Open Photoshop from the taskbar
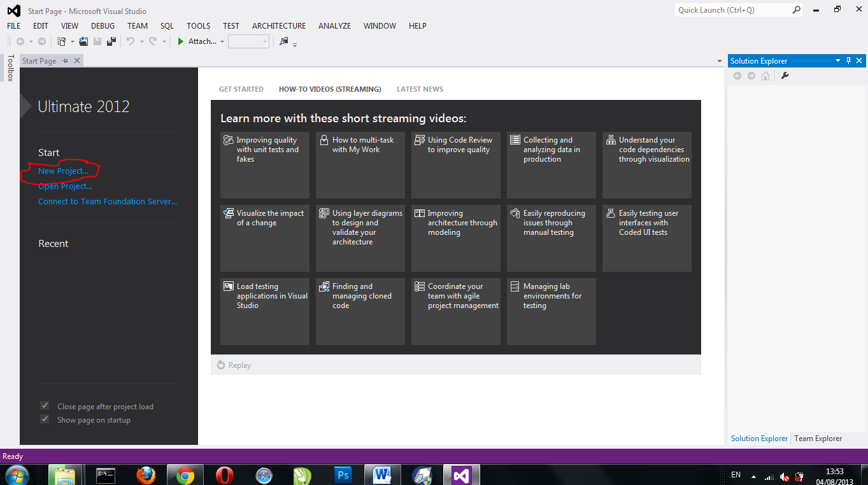This screenshot has width=868, height=485. tap(343, 475)
